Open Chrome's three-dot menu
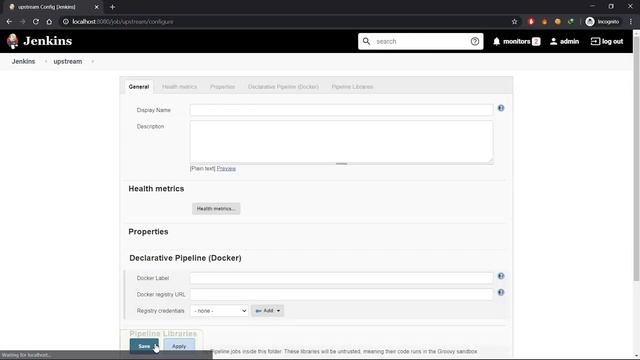 [631, 22]
